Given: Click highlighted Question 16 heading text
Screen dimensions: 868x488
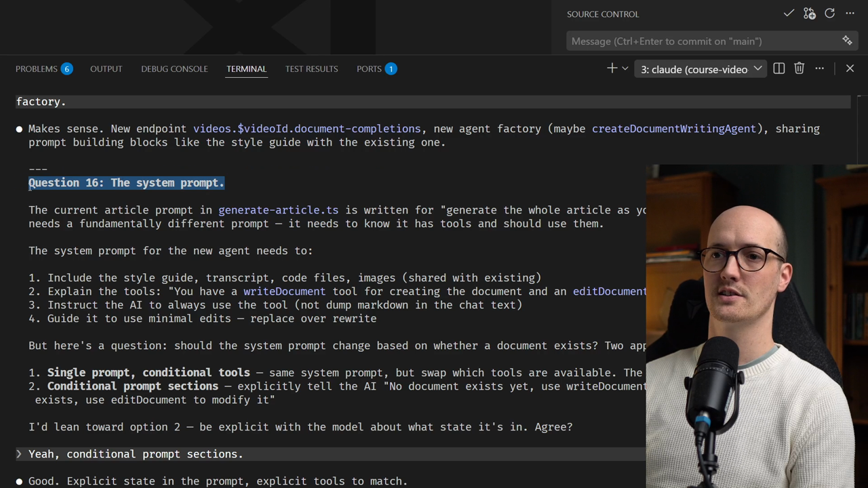Looking at the screenshot, I should click(126, 183).
